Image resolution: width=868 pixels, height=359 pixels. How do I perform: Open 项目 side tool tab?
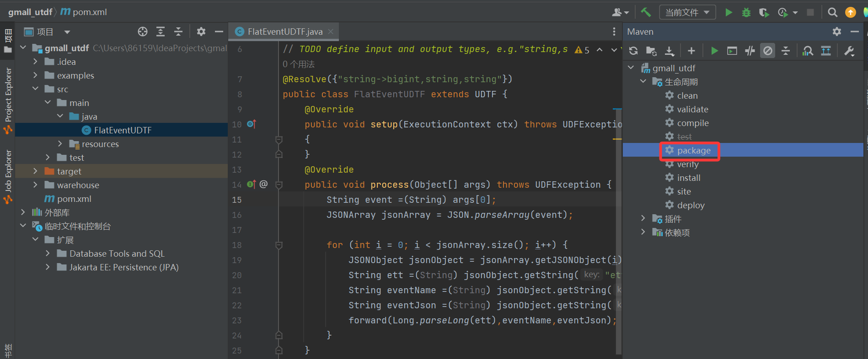[8, 41]
